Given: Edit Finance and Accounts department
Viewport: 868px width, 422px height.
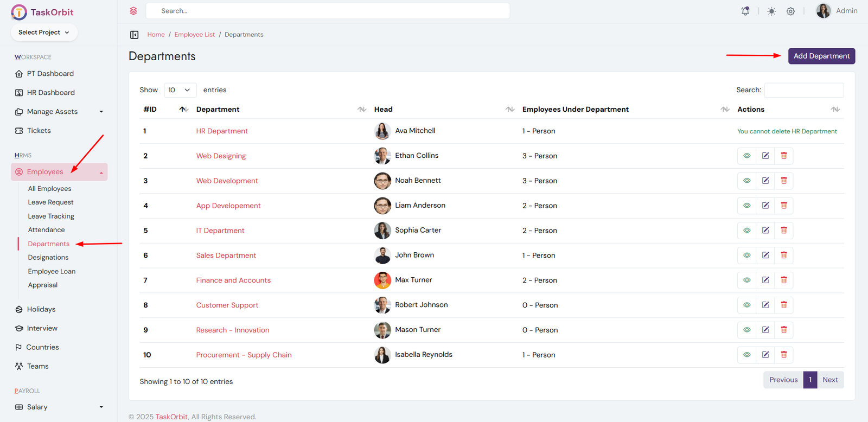Looking at the screenshot, I should (x=765, y=280).
